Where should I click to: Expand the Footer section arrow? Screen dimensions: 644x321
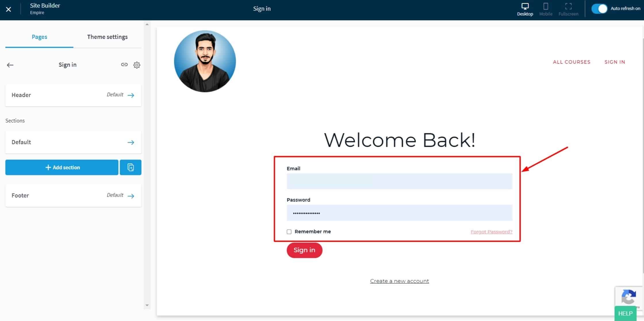click(x=131, y=196)
